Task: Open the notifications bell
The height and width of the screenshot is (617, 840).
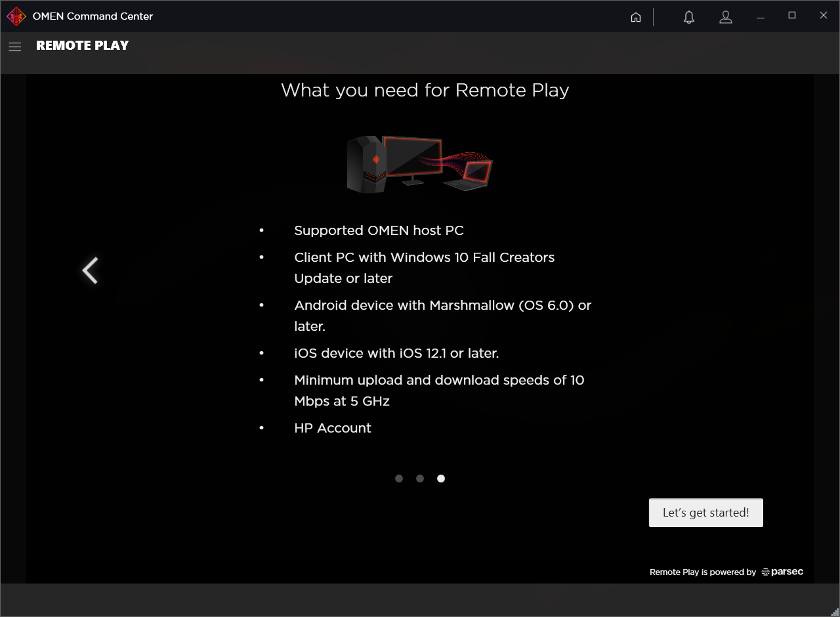Action: coord(688,17)
